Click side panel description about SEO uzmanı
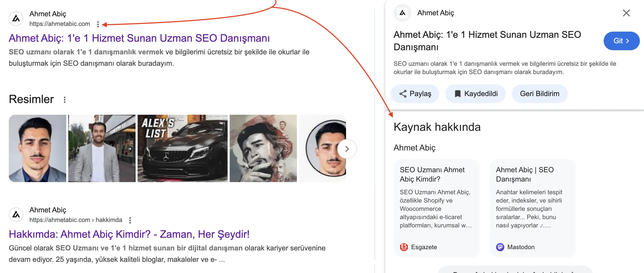 click(505, 68)
